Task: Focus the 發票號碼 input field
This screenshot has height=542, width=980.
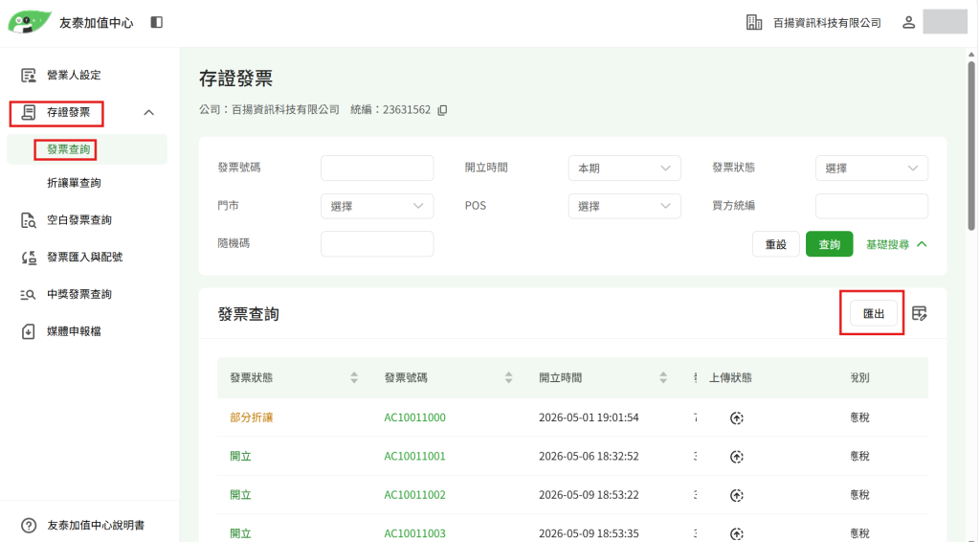Action: pyautogui.click(x=377, y=169)
